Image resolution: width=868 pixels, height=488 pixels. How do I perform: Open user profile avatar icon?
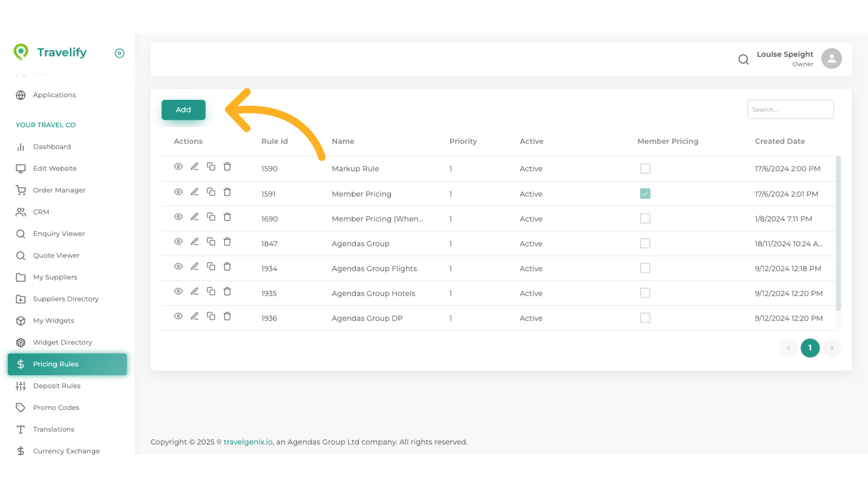click(x=831, y=59)
